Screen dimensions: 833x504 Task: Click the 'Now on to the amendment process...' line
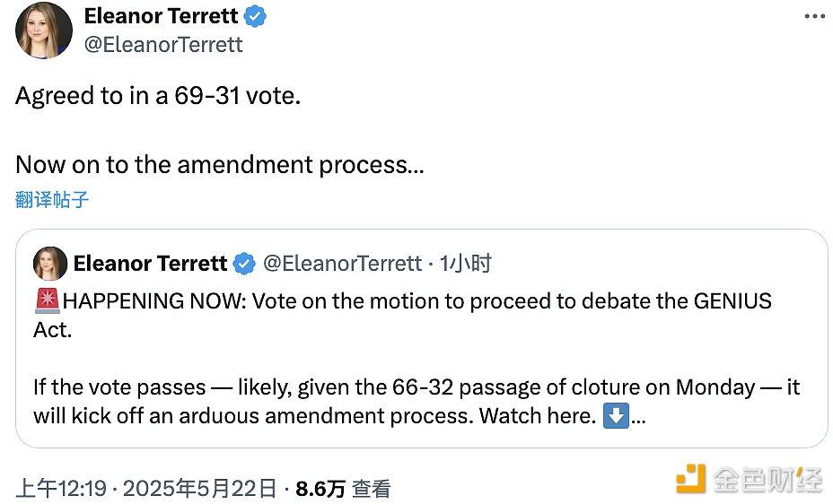(x=219, y=164)
